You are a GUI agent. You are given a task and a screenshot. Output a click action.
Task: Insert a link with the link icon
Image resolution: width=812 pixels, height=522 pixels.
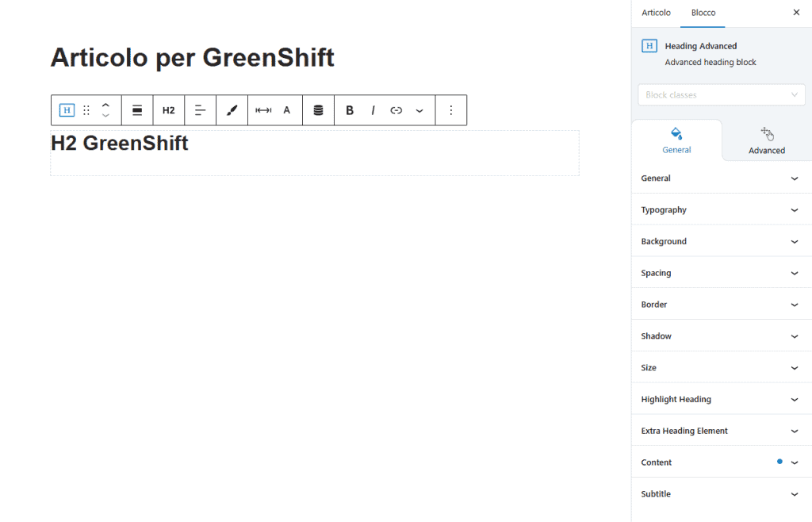[x=396, y=110]
